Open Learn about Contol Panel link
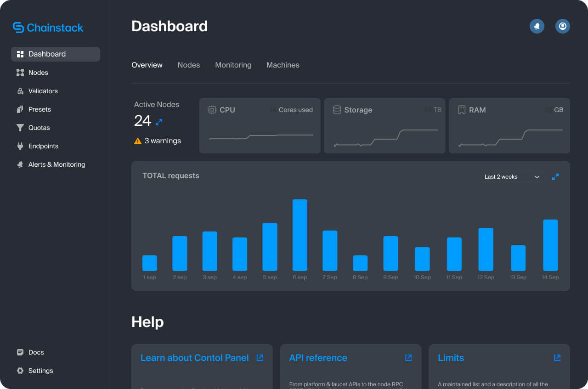Image resolution: width=588 pixels, height=389 pixels. (194, 358)
